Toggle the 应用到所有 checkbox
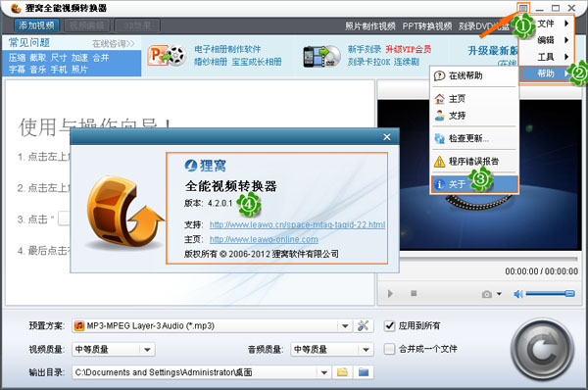 point(390,325)
